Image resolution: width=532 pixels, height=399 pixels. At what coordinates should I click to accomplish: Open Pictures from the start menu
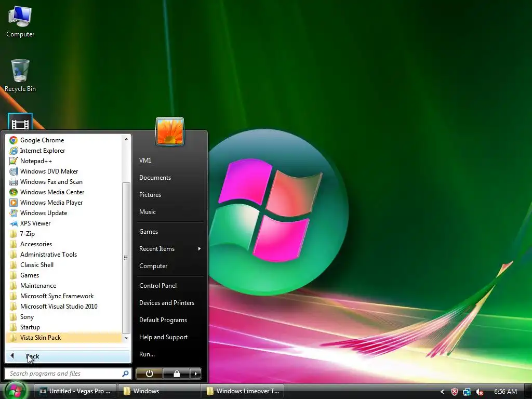(x=170, y=195)
